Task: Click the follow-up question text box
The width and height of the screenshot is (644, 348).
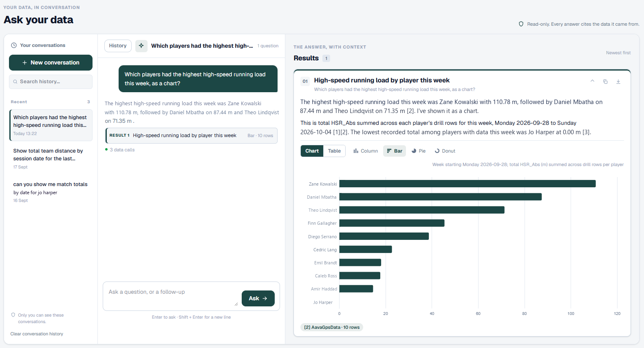Action: click(x=173, y=296)
